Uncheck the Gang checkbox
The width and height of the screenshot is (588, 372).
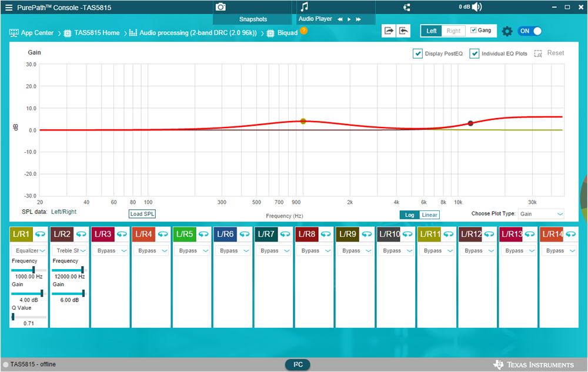point(474,31)
